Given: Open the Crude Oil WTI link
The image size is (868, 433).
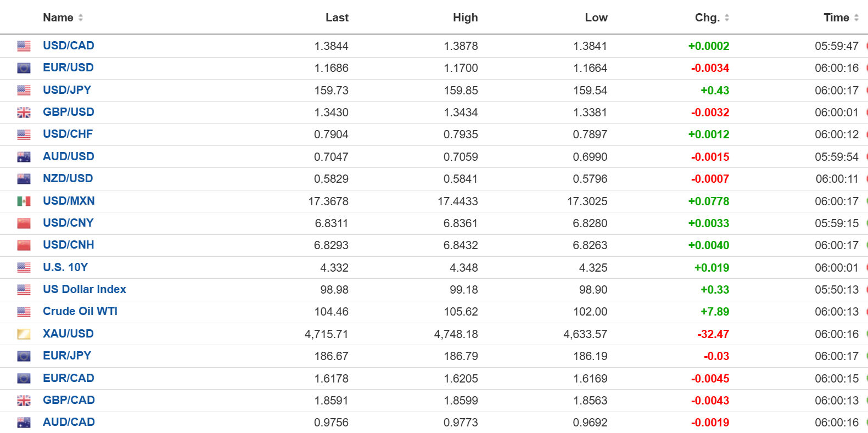Looking at the screenshot, I should (80, 311).
